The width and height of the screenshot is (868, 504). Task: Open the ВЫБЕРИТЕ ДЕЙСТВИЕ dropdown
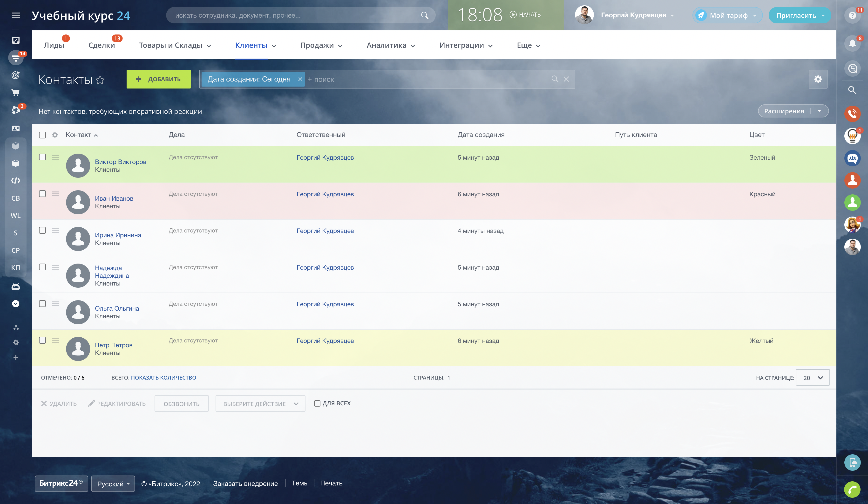click(260, 404)
